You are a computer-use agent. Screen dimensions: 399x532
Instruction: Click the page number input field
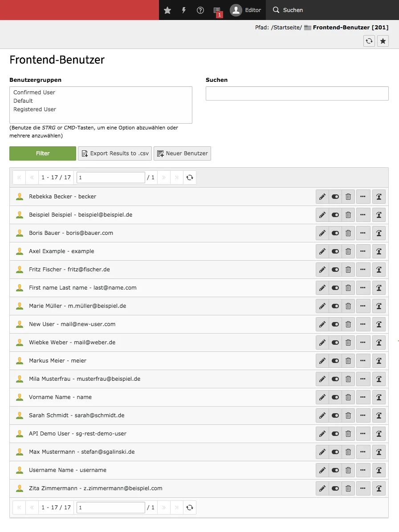coord(110,177)
